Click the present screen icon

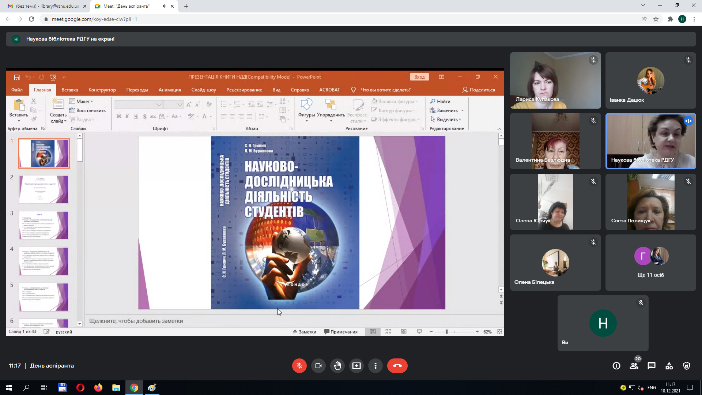click(356, 366)
